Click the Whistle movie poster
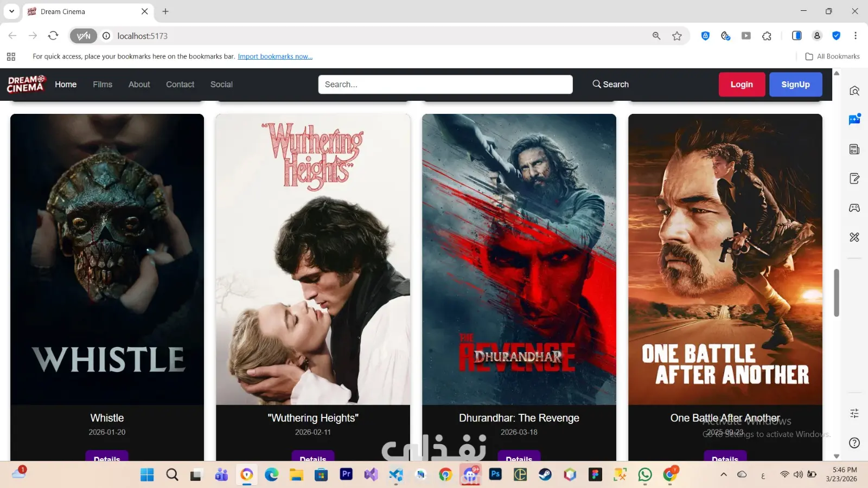 (107, 259)
